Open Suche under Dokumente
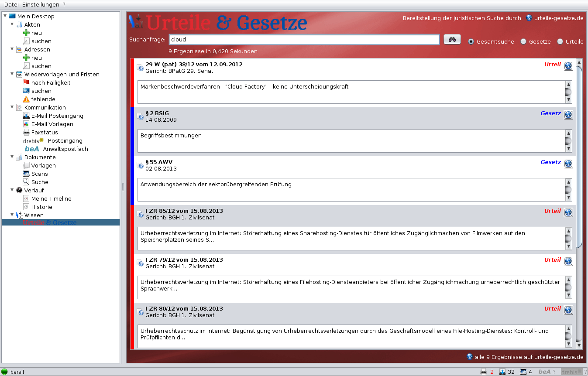The width and height of the screenshot is (588, 376). coord(35,182)
